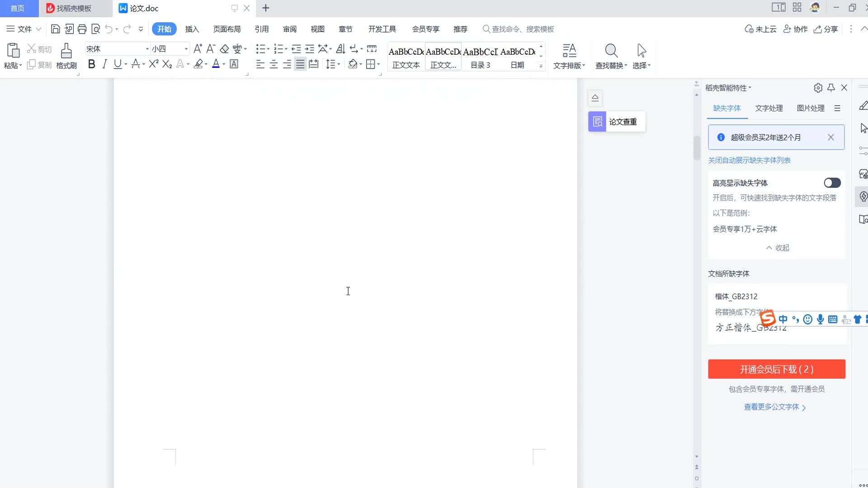Click the print icon in the quick toolbar
The image size is (868, 488).
coord(82,29)
